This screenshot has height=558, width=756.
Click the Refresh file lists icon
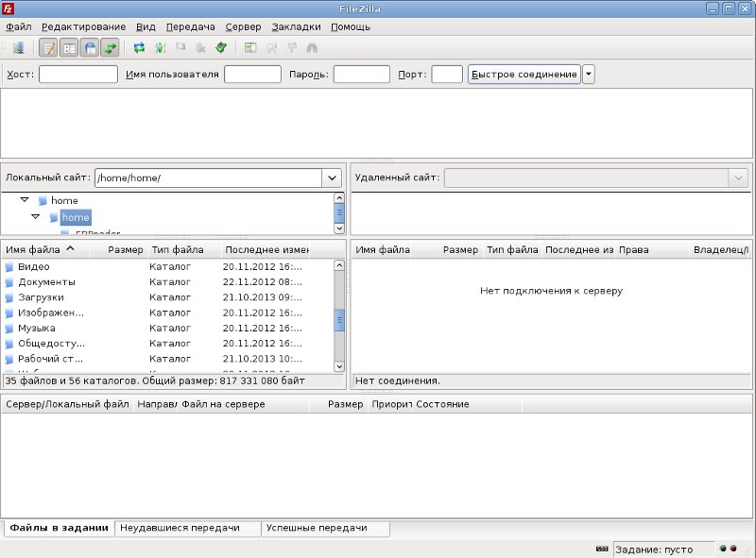[139, 47]
